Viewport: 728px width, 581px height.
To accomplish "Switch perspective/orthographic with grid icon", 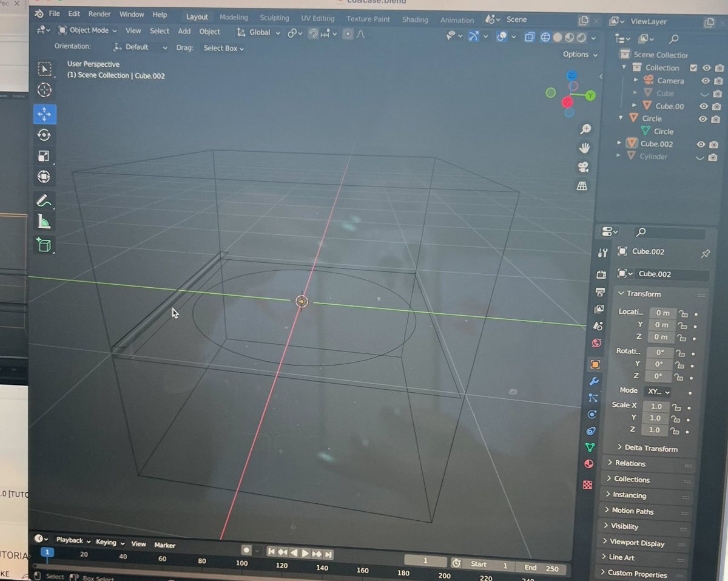I will click(582, 186).
